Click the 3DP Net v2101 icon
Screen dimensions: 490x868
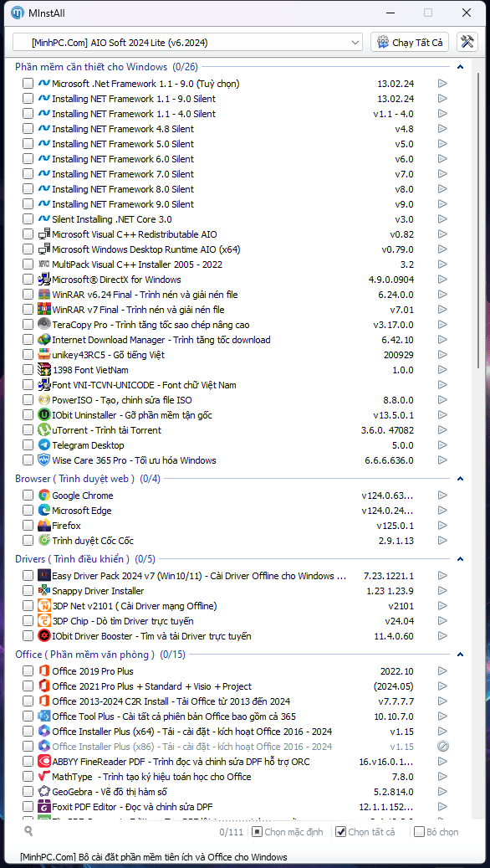point(44,606)
